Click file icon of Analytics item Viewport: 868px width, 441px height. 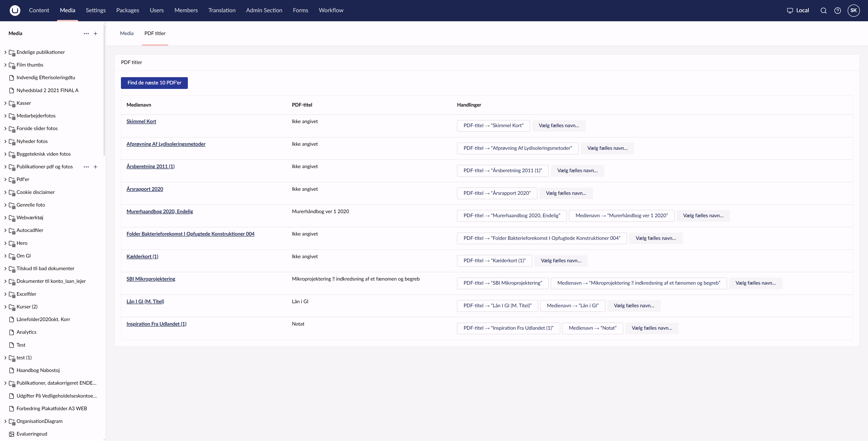(12, 332)
